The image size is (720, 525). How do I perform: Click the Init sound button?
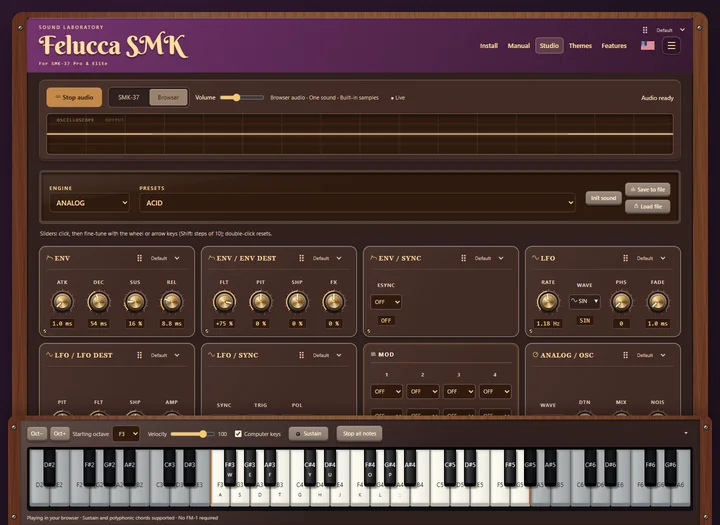coord(603,198)
